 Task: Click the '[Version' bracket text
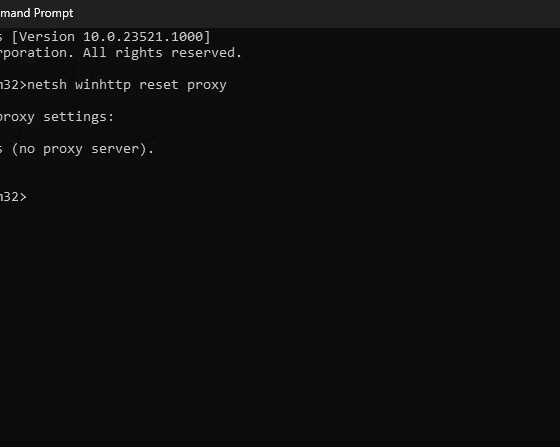tap(43, 36)
